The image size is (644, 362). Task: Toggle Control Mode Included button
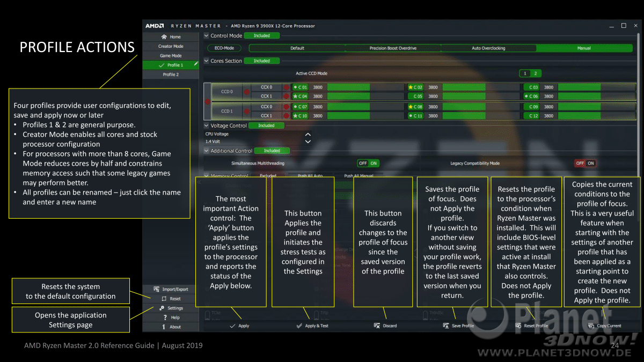[x=262, y=35]
